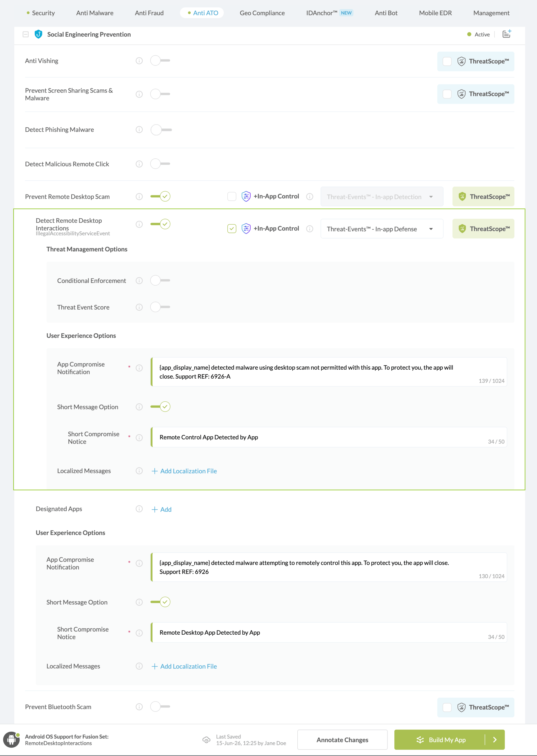Show info for Detect Phishing Malware
The height and width of the screenshot is (756, 537).
point(139,129)
